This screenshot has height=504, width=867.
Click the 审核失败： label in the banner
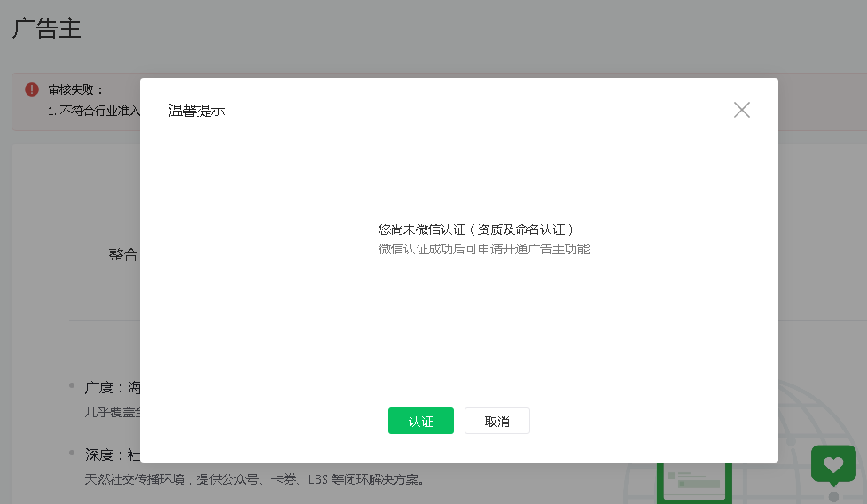[75, 89]
